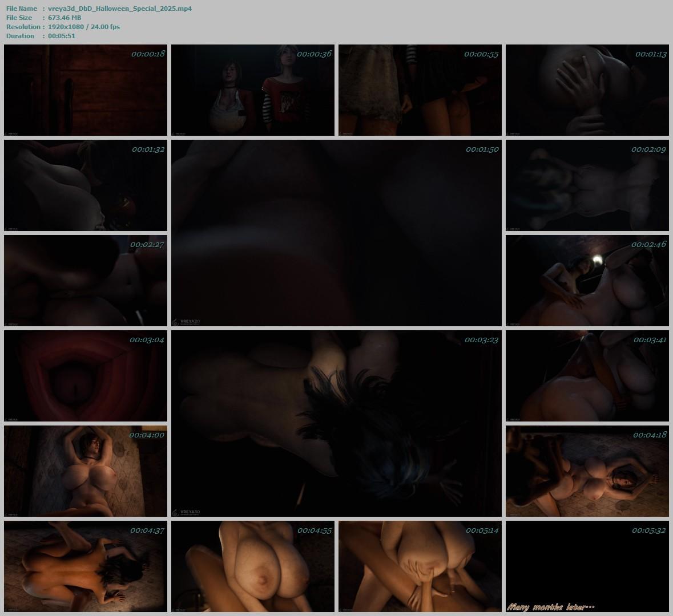673x616 pixels.
Task: Open the thumbnail timestamped 00:01:32
Action: click(86, 185)
